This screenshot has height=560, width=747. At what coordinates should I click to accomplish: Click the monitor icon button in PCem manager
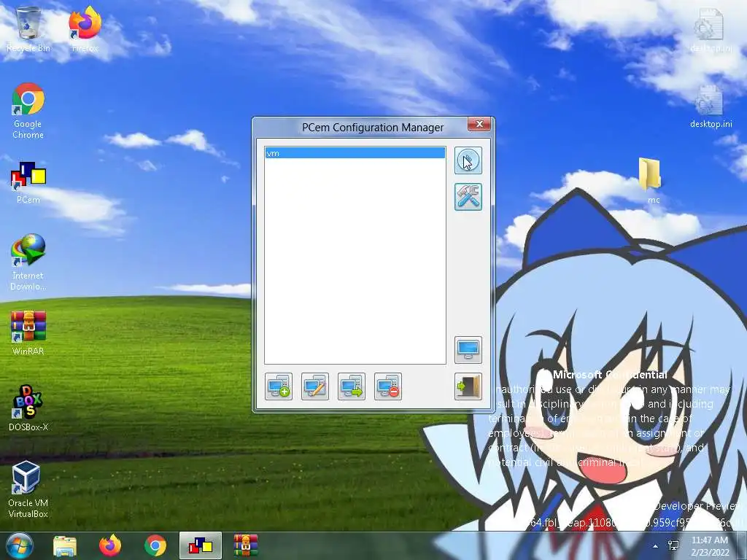pyautogui.click(x=468, y=350)
